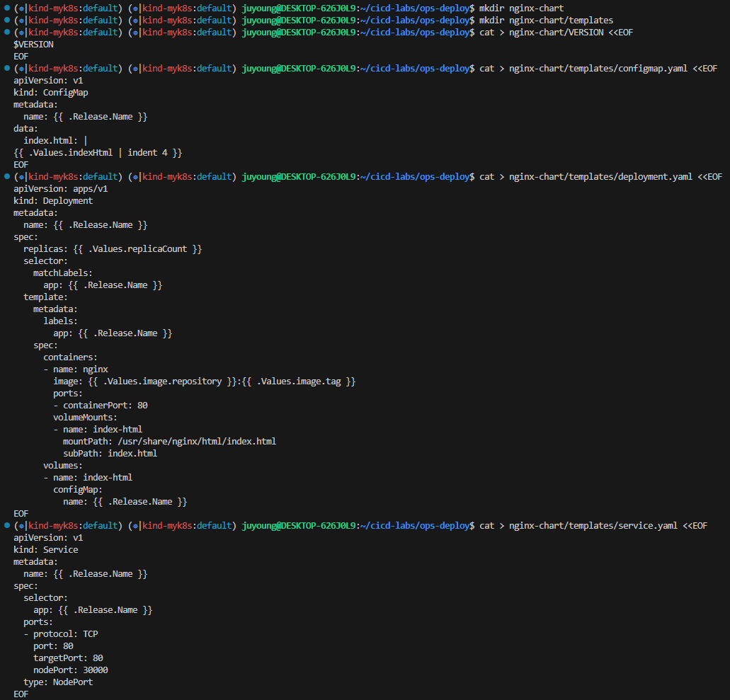Image resolution: width=730 pixels, height=700 pixels.
Task: Click the 'volumes:' line
Action: pos(63,466)
